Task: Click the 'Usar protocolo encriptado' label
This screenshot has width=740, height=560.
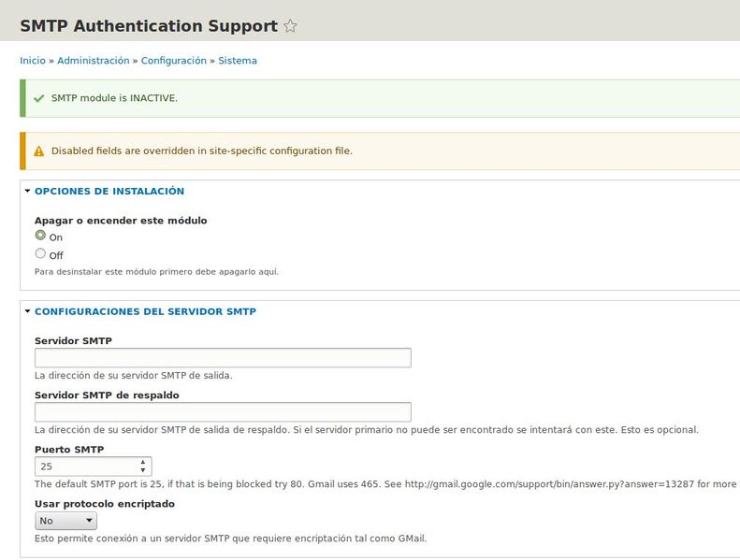Action: coord(105,503)
